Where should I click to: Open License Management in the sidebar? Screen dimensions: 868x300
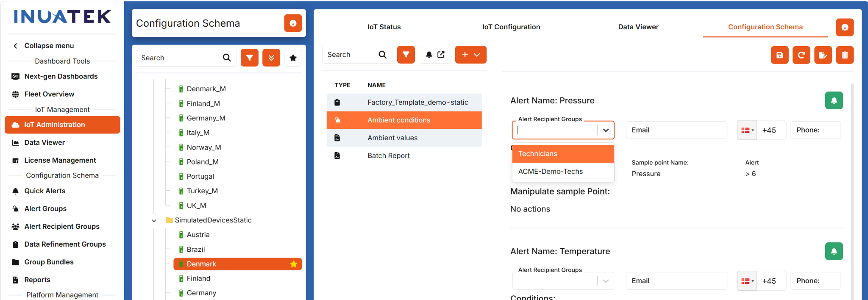60,160
